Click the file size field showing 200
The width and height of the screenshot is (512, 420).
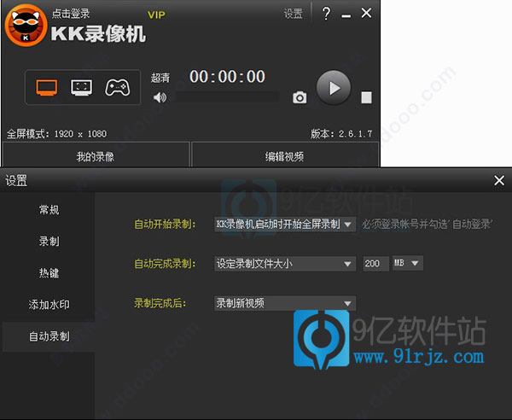(x=375, y=264)
